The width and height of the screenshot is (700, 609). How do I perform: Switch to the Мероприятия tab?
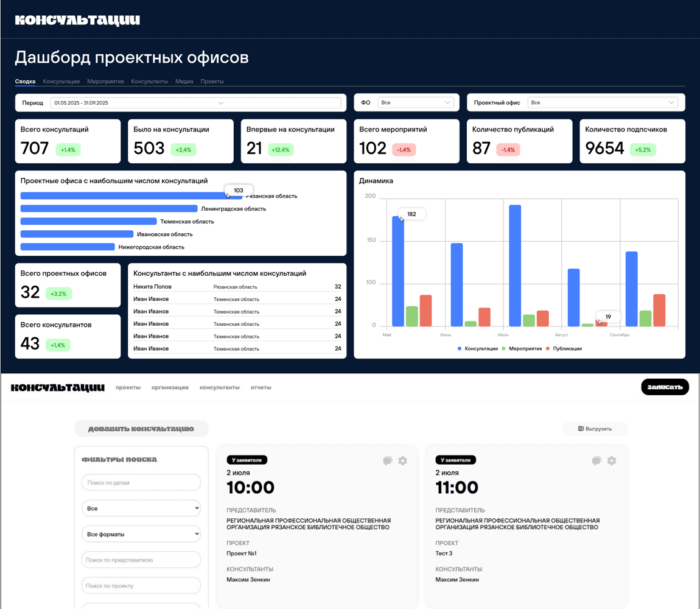pyautogui.click(x=105, y=82)
